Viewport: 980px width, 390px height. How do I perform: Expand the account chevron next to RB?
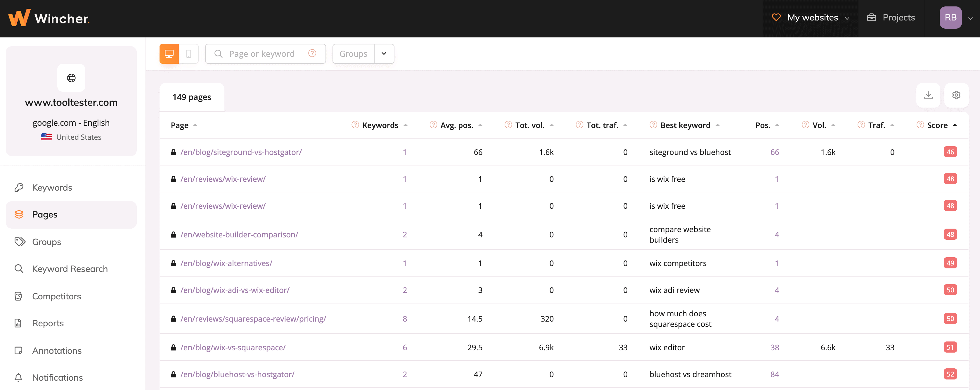(x=970, y=18)
